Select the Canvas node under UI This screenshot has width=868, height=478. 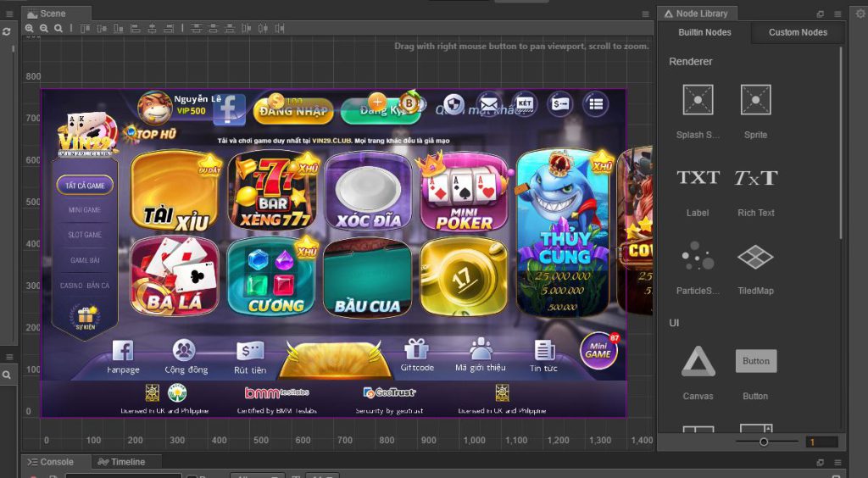698,362
